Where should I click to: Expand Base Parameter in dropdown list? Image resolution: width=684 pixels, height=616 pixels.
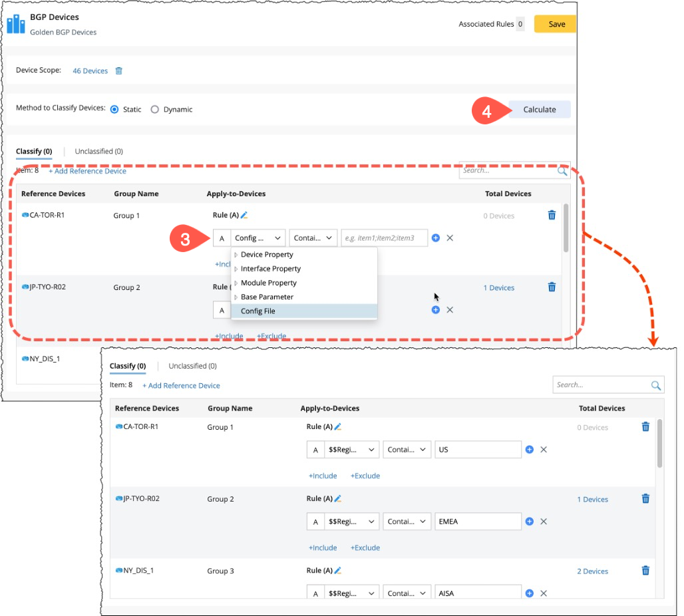point(236,297)
